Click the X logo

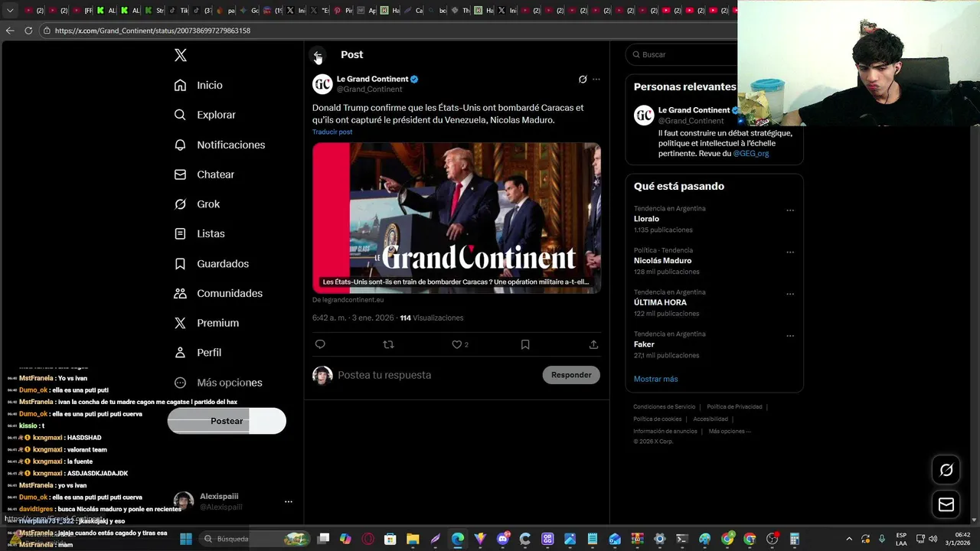[181, 55]
